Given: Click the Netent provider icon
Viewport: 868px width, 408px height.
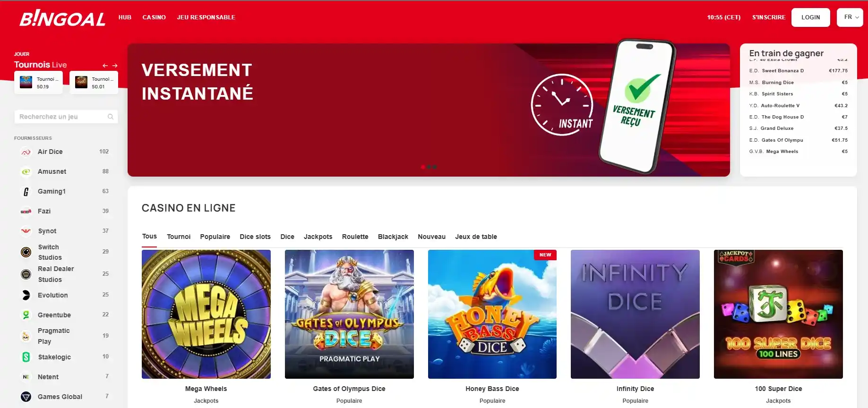Looking at the screenshot, I should point(26,377).
